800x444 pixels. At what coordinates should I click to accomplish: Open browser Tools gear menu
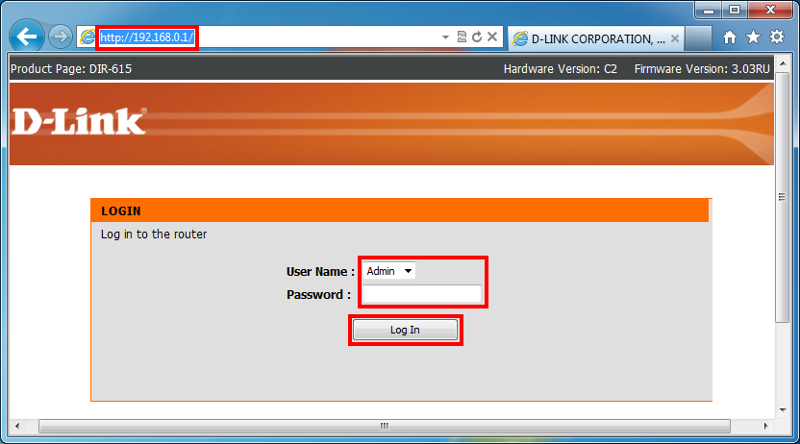coord(777,37)
